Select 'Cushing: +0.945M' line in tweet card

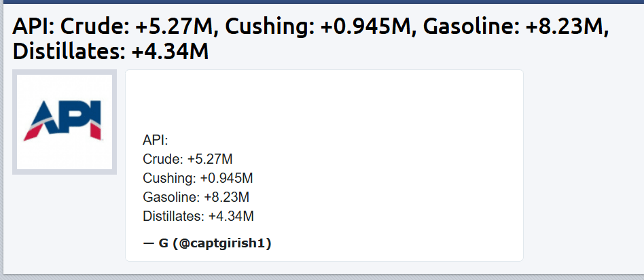[x=198, y=178]
